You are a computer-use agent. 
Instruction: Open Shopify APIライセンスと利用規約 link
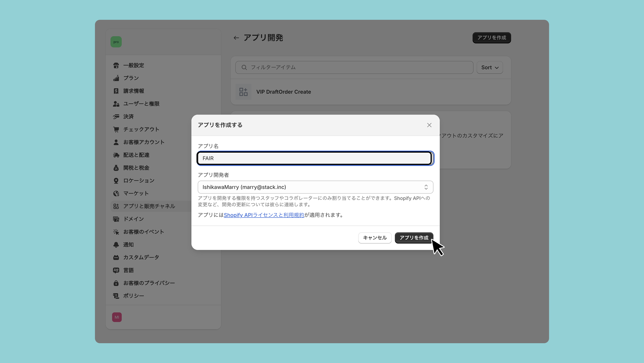pyautogui.click(x=264, y=215)
